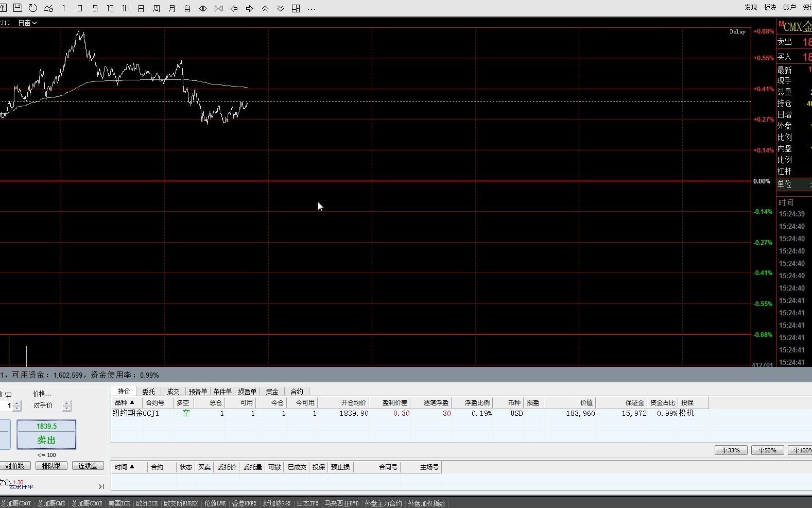The width and height of the screenshot is (812, 508).
Task: Open the 发现 menu
Action: point(751,7)
